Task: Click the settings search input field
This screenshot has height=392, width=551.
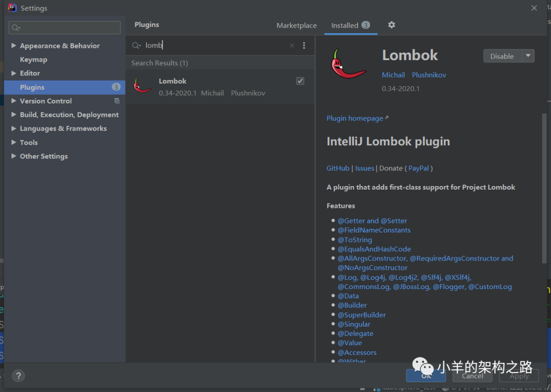Action: point(65,28)
